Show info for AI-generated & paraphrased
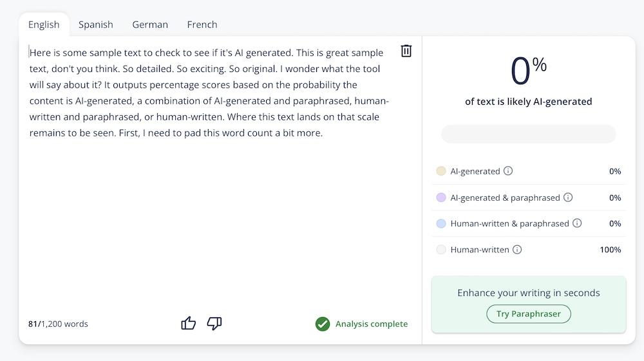Image resolution: width=644 pixels, height=361 pixels. pos(568,198)
